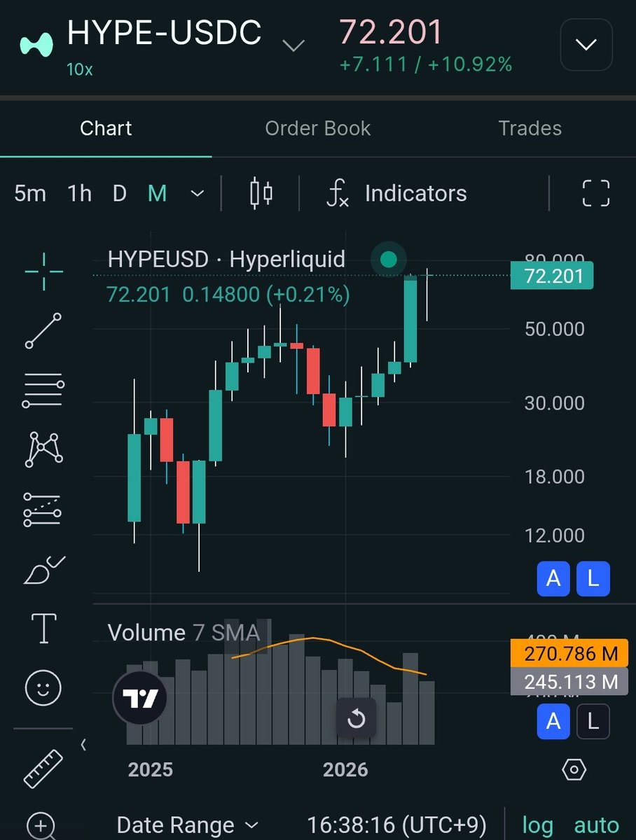The image size is (636, 840).
Task: Switch to the Order Book tab
Action: [x=318, y=128]
